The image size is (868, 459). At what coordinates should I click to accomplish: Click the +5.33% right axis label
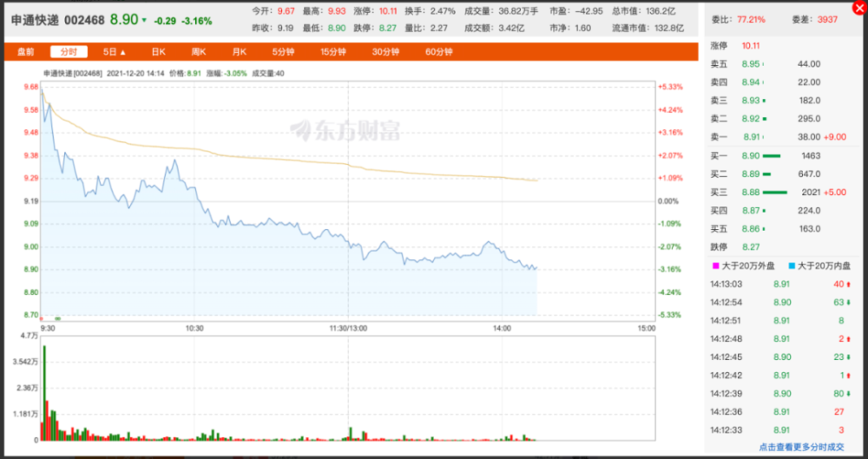668,87
